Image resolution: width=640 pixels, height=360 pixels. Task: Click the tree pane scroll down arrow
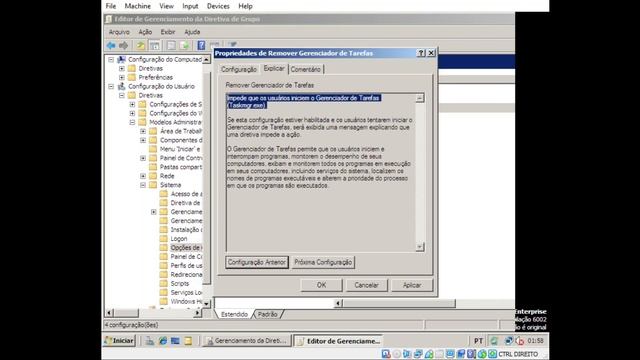[x=207, y=303]
